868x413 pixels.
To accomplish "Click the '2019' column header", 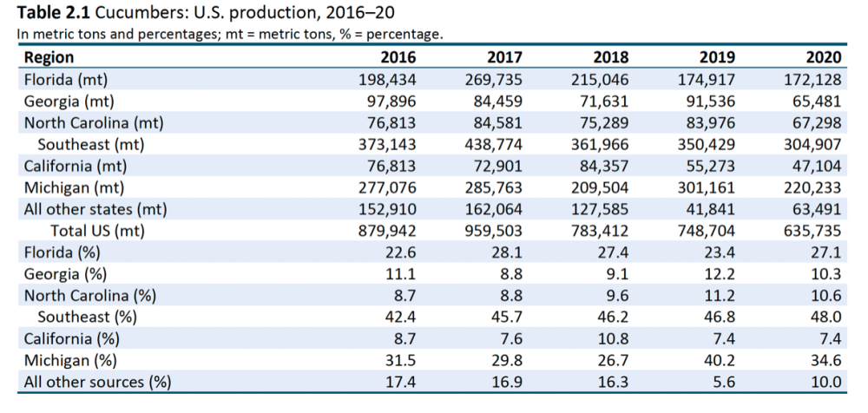I will click(718, 57).
